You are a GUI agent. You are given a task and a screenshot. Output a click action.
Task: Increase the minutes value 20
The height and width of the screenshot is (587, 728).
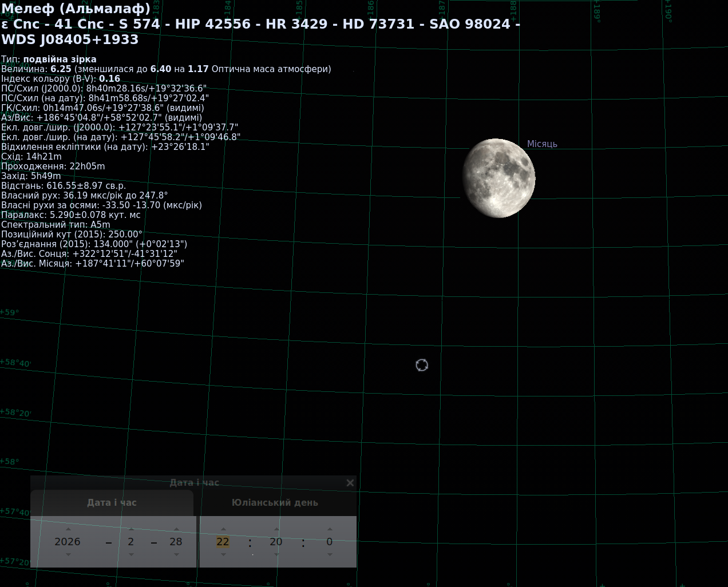tap(276, 529)
